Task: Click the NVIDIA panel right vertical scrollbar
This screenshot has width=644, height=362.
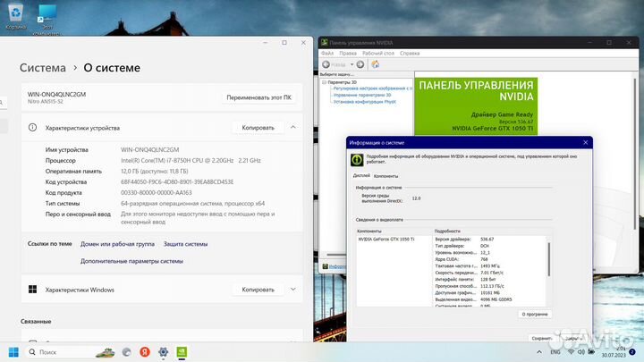Action: (635, 154)
